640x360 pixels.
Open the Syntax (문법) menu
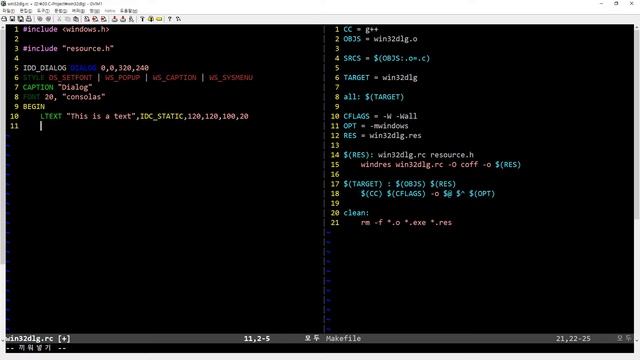[61, 11]
